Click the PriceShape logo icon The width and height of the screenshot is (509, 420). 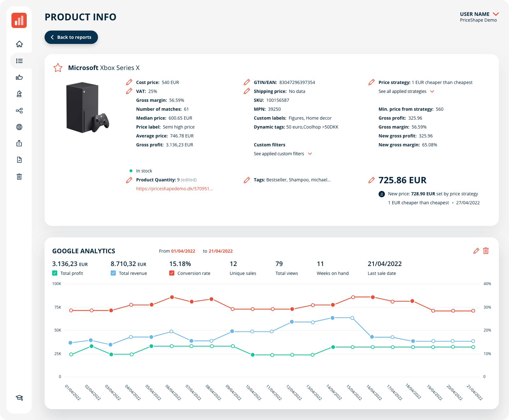(x=19, y=20)
